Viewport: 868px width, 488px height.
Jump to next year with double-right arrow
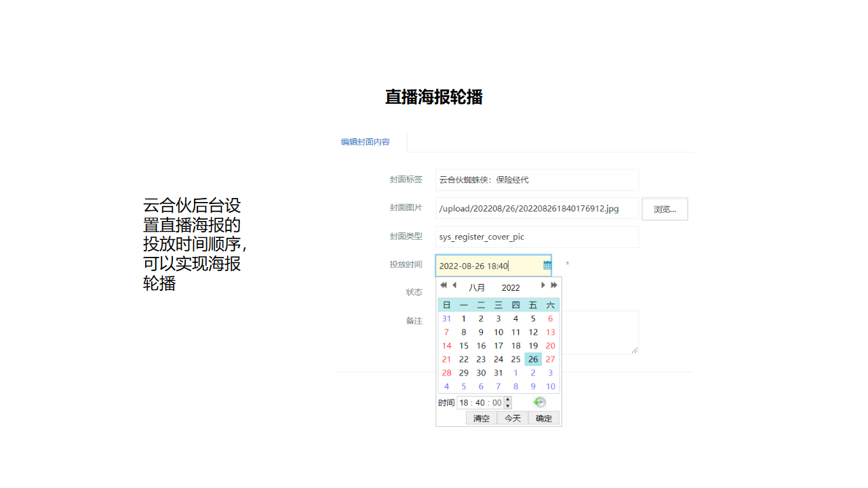tap(554, 285)
